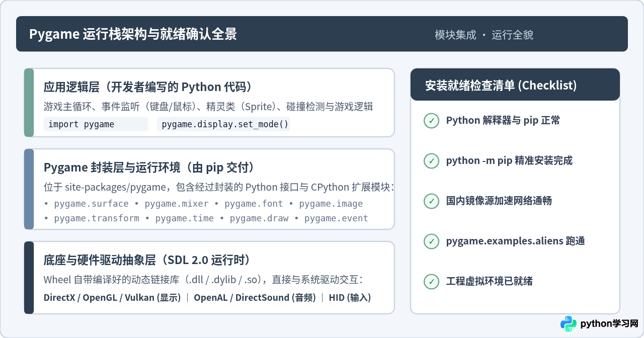
Task: Click 'DirectX / OpenGL / Vulkan (显示)' text
Action: (x=112, y=297)
